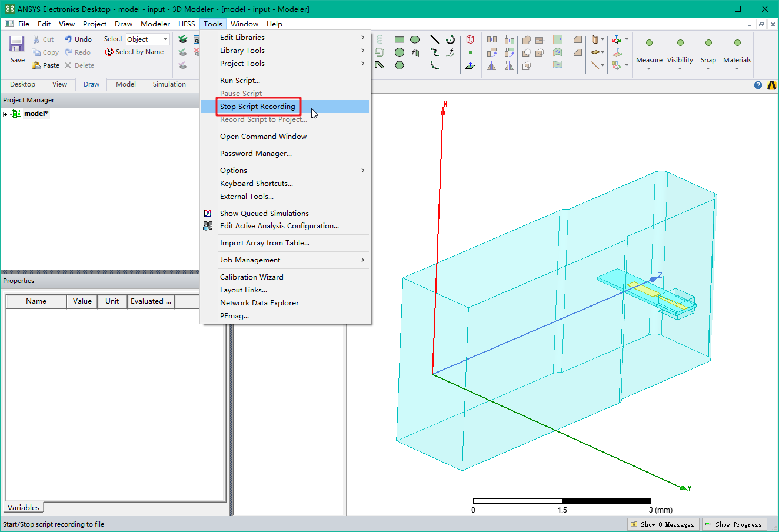The width and height of the screenshot is (779, 532).
Task: Click the Save floppy disk icon
Action: [x=16, y=44]
